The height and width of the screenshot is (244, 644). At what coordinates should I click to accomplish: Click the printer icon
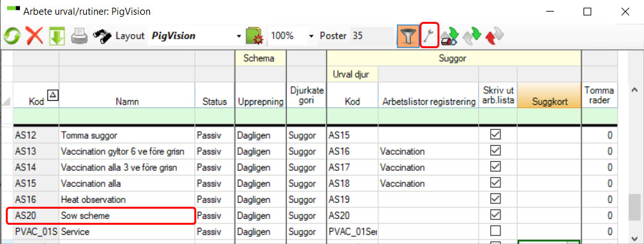click(x=79, y=37)
